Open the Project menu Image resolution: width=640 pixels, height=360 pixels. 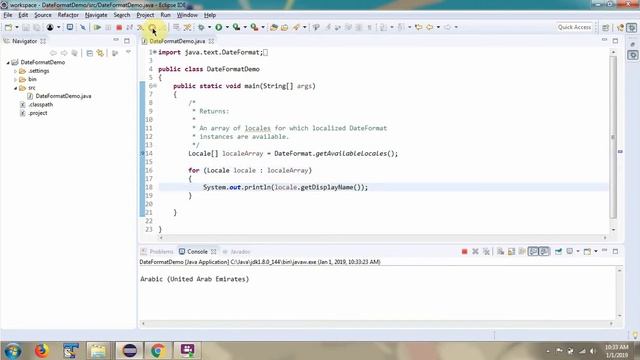145,15
